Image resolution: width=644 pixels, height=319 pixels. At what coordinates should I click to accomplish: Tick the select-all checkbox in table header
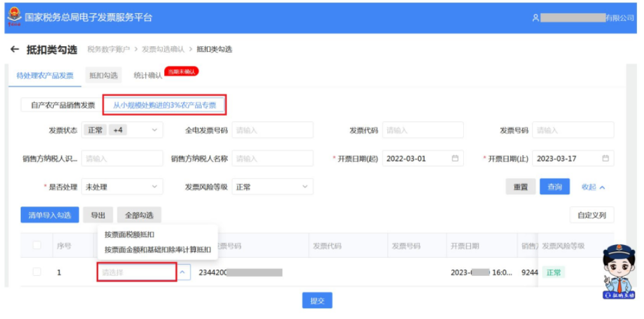37,245
